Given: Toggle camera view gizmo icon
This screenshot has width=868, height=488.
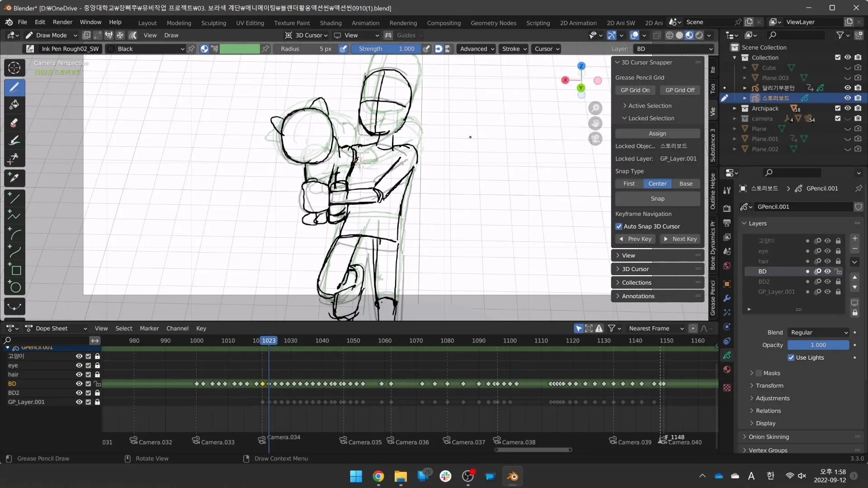Looking at the screenshot, I should coord(595,139).
